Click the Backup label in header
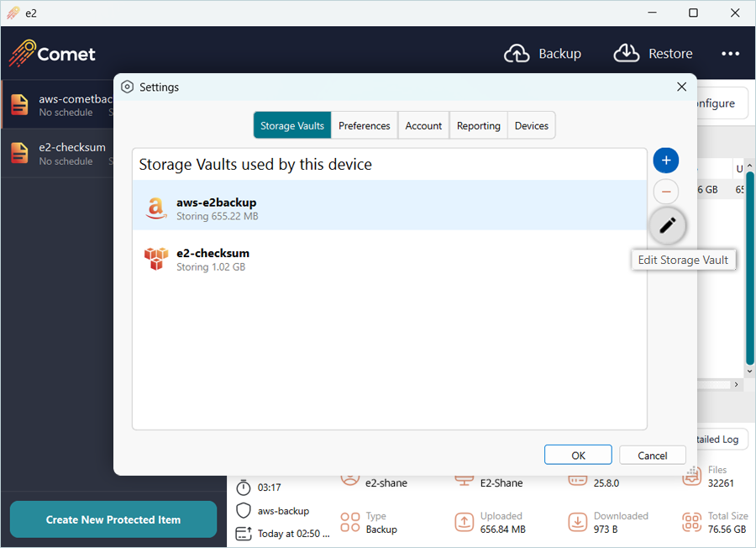 (x=559, y=54)
